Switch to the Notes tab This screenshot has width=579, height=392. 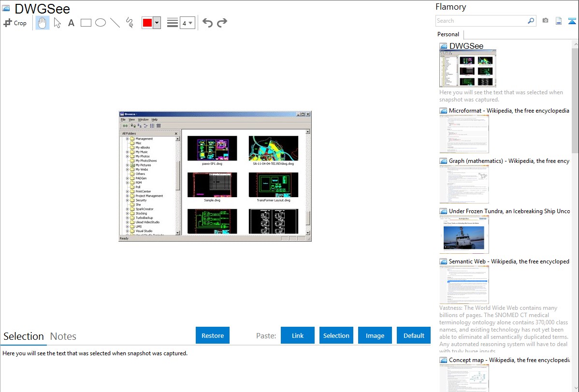pyautogui.click(x=63, y=336)
